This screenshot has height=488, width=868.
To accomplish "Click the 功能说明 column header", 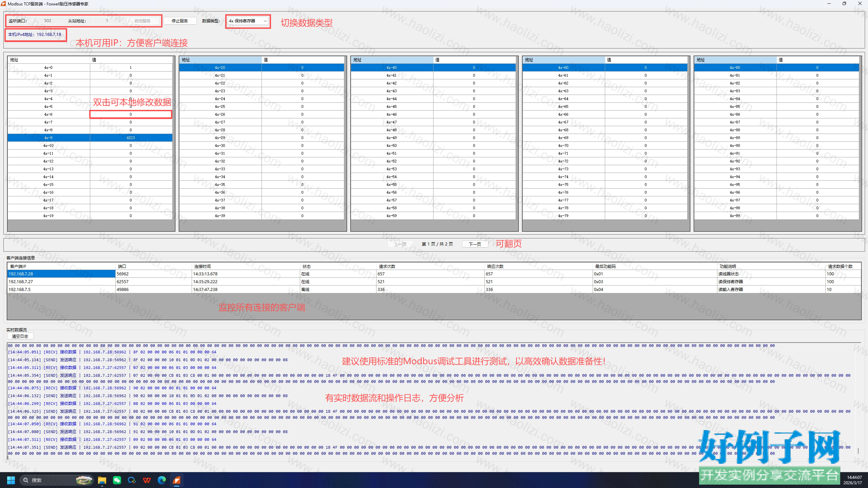I will 771,267.
